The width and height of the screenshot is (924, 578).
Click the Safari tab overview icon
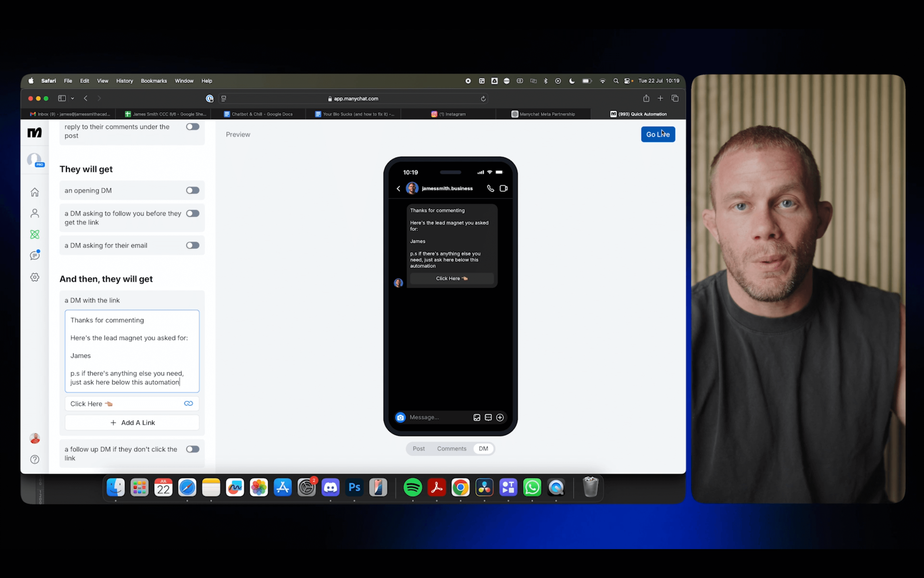675,98
